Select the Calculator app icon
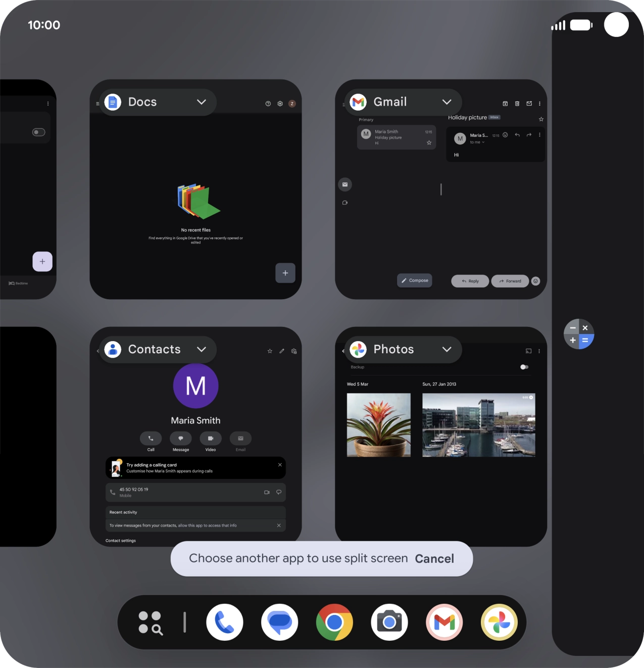The height and width of the screenshot is (668, 644). tap(579, 334)
